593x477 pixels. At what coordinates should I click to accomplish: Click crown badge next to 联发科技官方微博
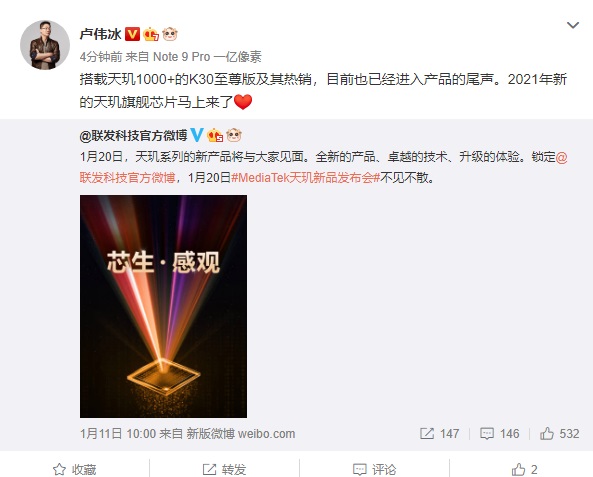tap(215, 135)
